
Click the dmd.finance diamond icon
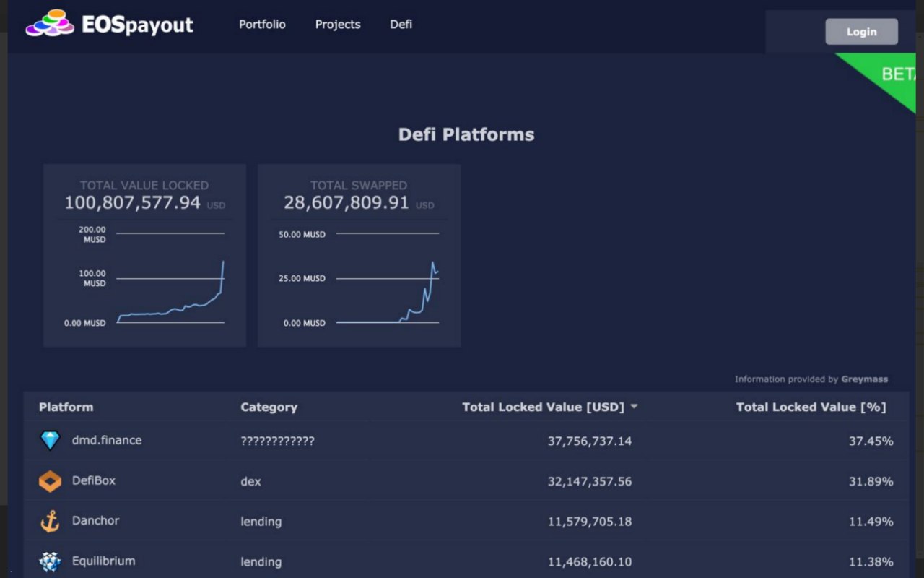[x=50, y=441]
